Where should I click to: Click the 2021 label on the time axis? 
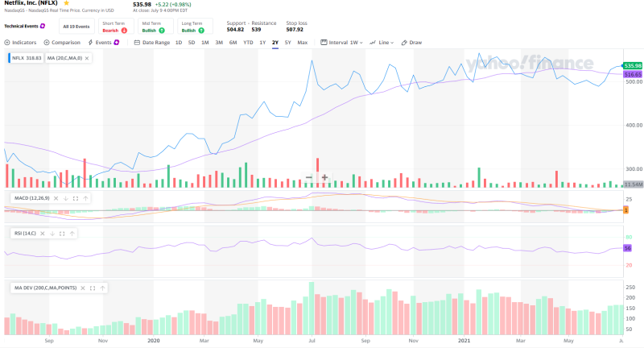tap(464, 341)
